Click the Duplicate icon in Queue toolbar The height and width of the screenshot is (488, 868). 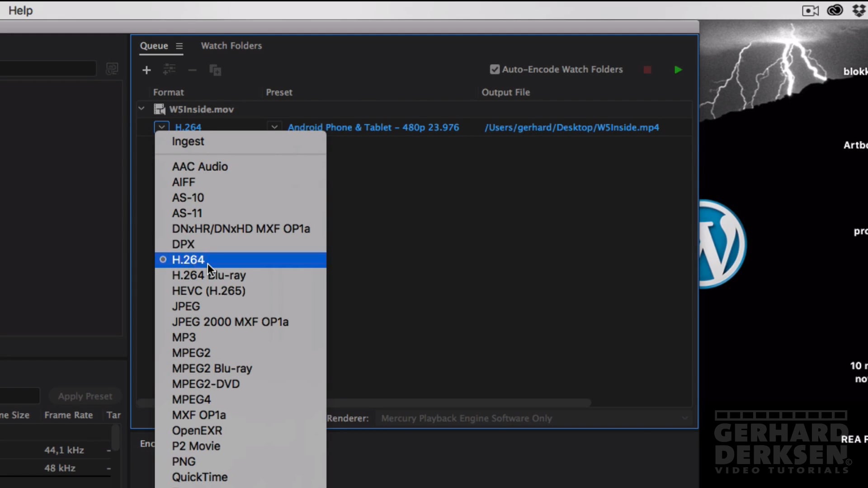[215, 70]
